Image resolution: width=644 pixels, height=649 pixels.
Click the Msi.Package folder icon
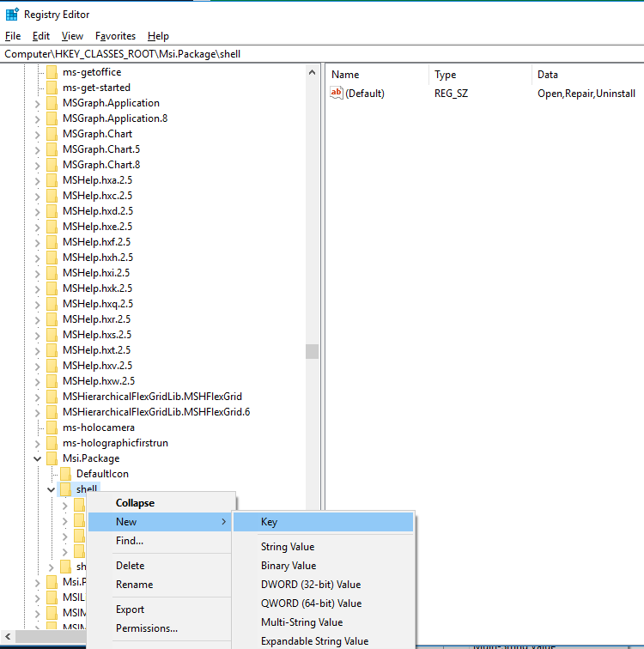pyautogui.click(x=52, y=458)
